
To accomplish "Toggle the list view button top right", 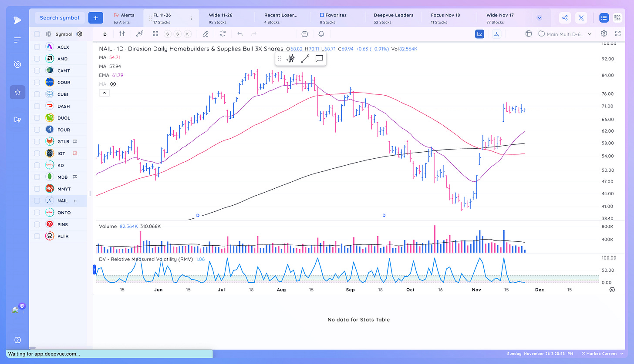I will pyautogui.click(x=604, y=18).
